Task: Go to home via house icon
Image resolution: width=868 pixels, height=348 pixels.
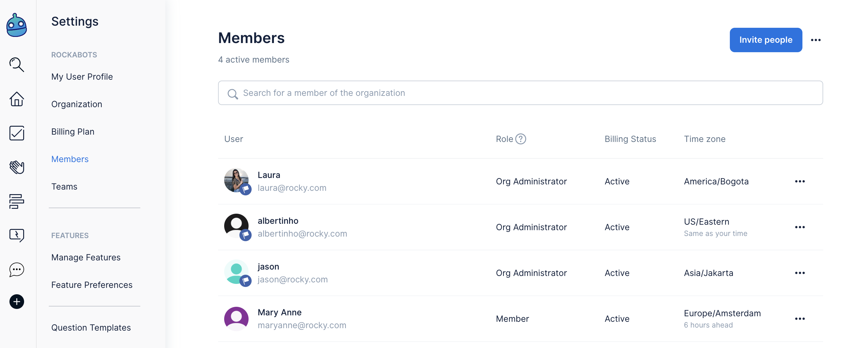Action: pyautogui.click(x=16, y=99)
